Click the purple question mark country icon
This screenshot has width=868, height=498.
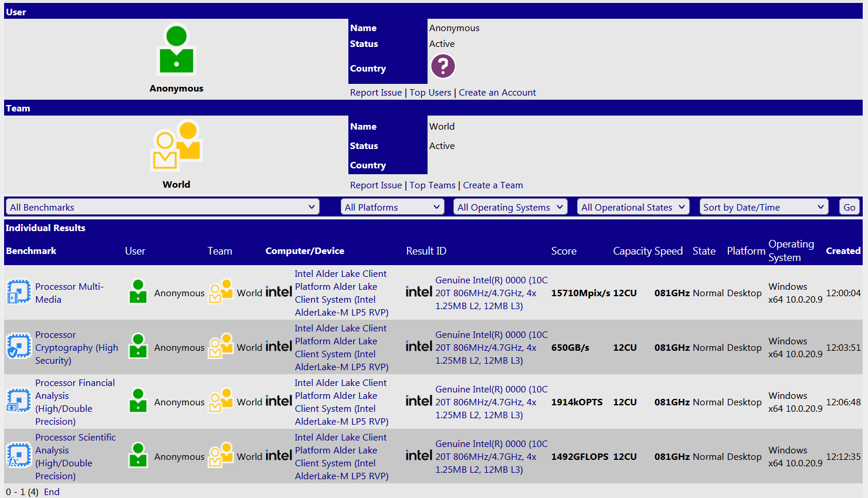point(443,66)
